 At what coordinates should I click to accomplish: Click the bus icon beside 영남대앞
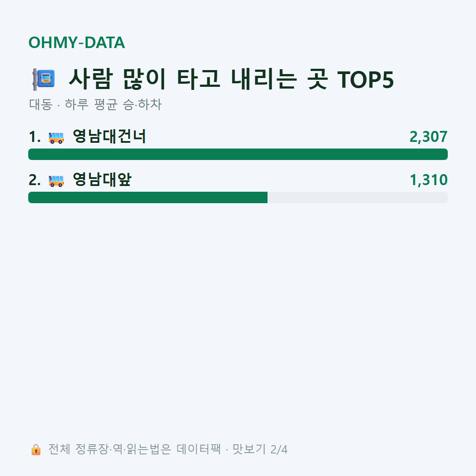click(56, 181)
